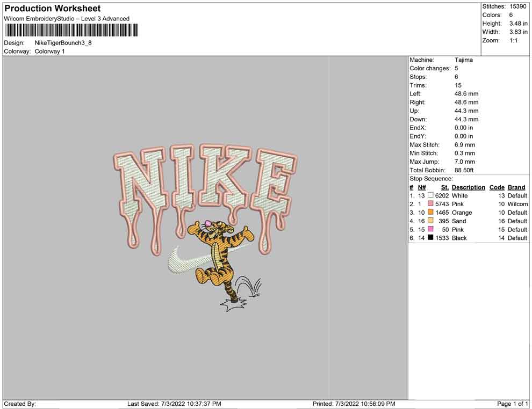The height and width of the screenshot is (409, 532).
Task: Click the Orange thread color swatch
Action: [430, 212]
